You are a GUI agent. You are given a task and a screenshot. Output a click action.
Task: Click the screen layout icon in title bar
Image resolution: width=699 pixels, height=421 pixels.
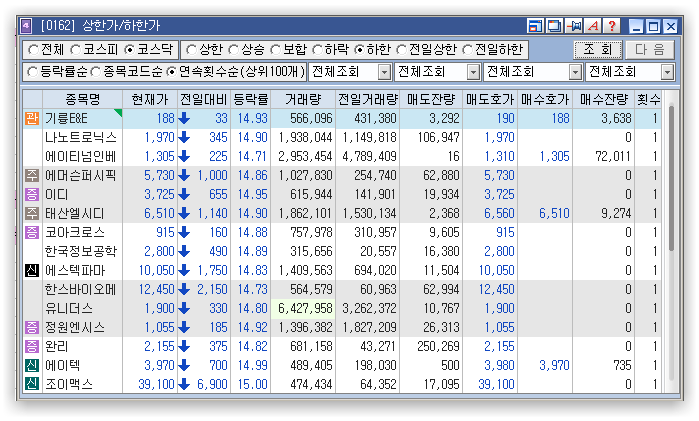[535, 26]
